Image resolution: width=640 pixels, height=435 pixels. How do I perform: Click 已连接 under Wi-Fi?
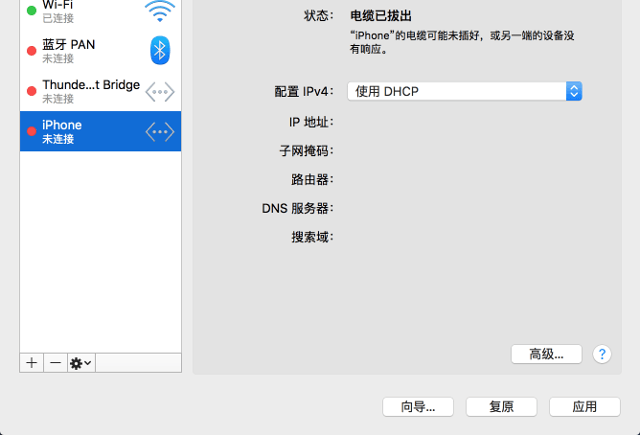pos(58,18)
